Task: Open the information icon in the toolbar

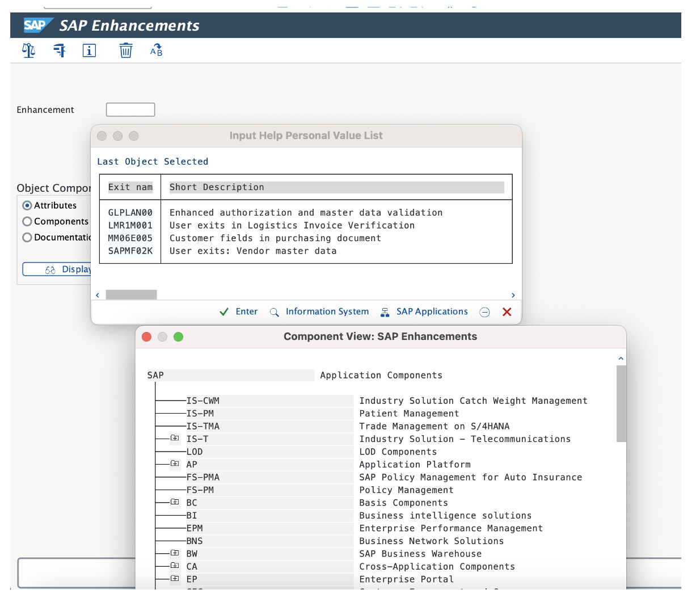Action: [x=89, y=50]
